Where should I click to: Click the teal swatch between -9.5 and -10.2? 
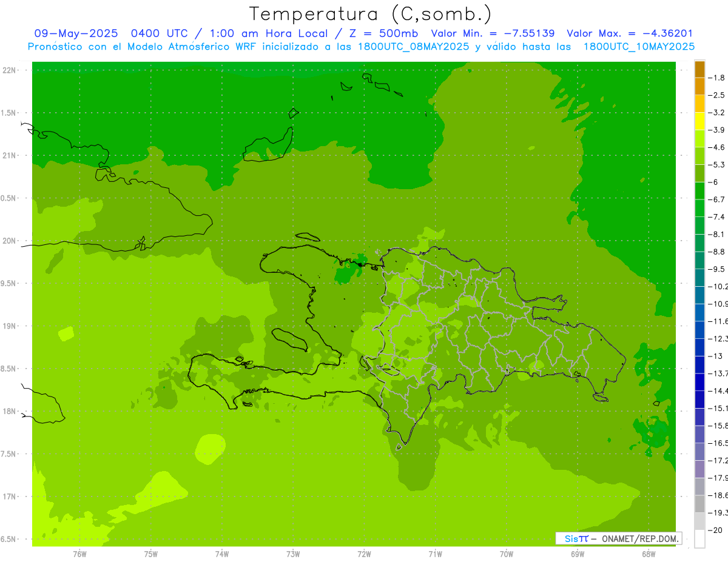pyautogui.click(x=699, y=278)
